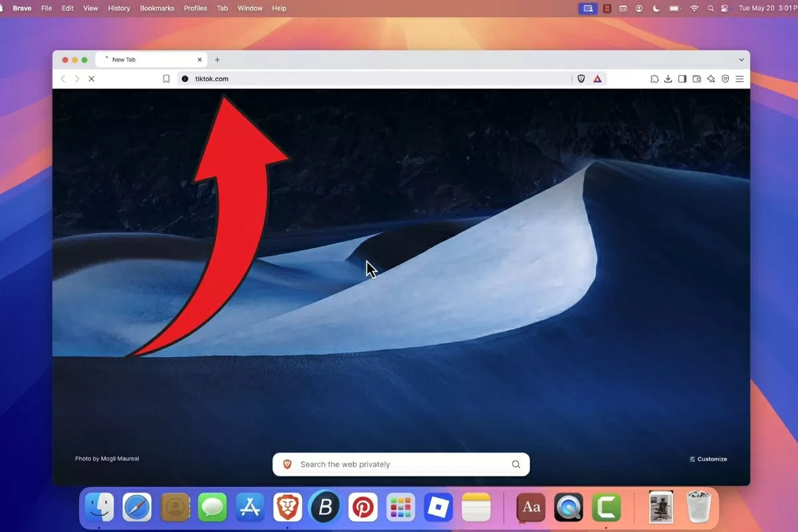Click the Search the web privately field
This screenshot has height=532, width=798.
(x=399, y=464)
